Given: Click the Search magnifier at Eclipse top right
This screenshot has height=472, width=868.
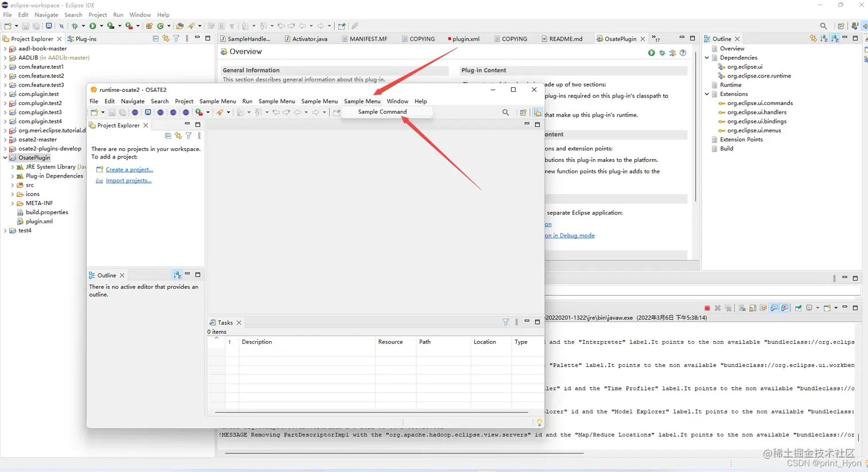Looking at the screenshot, I should pos(824,26).
